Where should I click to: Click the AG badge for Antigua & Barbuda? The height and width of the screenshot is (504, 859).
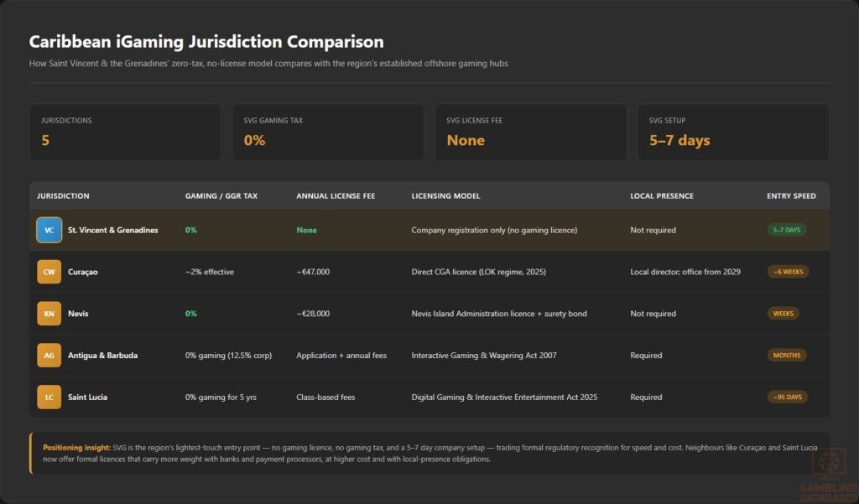coord(49,355)
